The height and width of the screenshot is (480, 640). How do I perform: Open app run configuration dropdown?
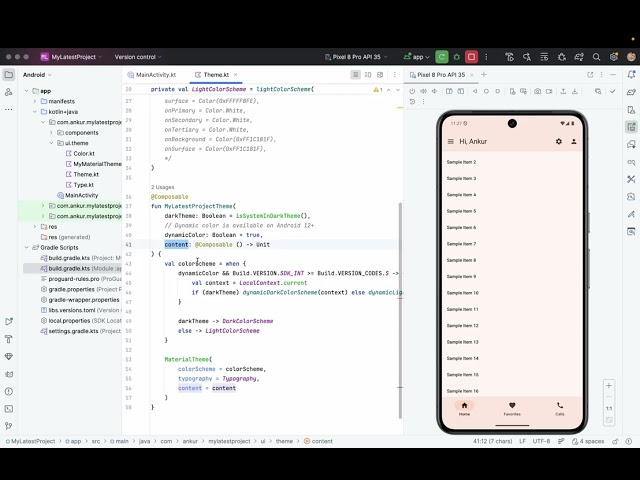[417, 57]
